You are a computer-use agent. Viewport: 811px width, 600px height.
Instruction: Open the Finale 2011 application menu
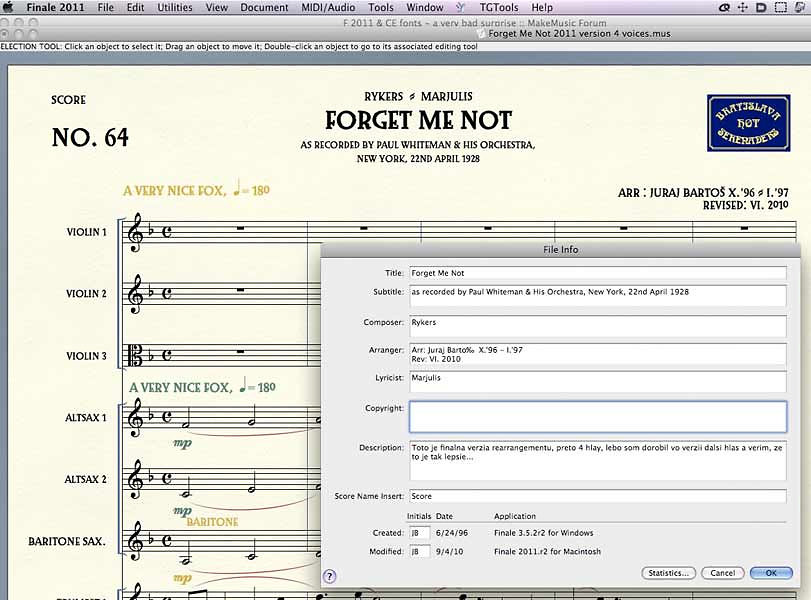55,7
